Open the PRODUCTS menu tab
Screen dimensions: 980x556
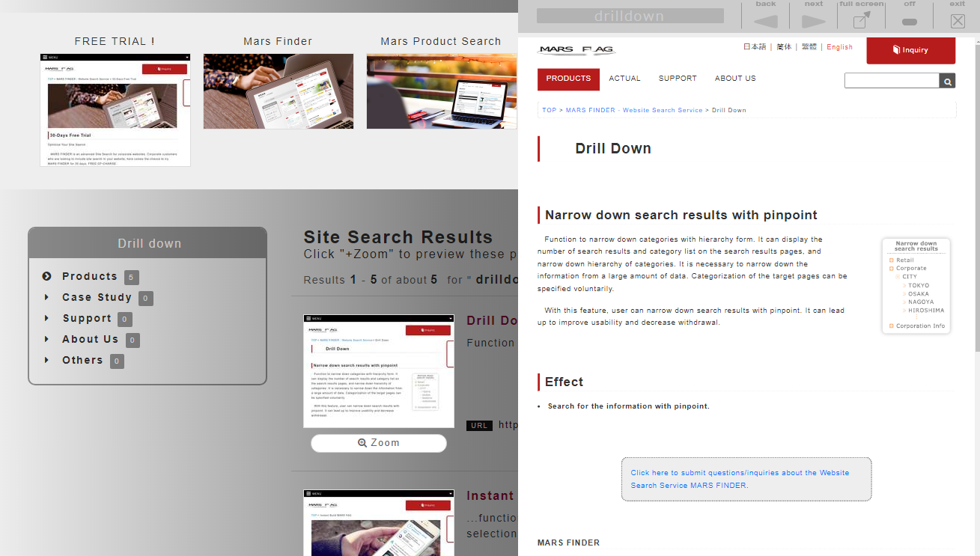click(568, 79)
